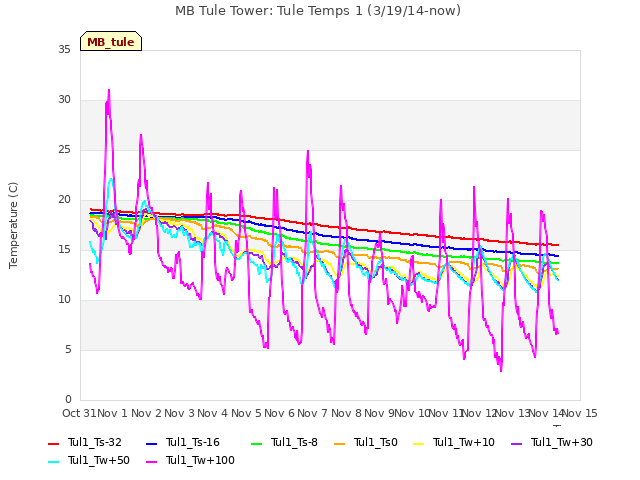Click the yellow Tul1_Tw+10 legend swatch

tap(419, 444)
